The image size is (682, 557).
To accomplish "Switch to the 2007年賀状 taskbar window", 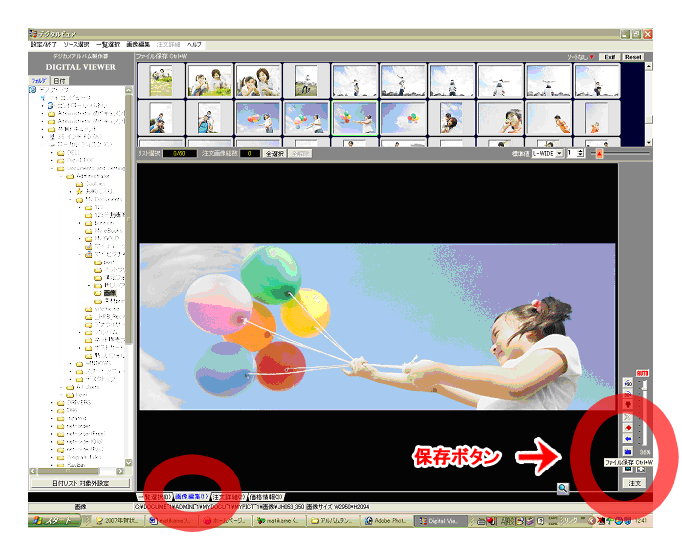I will coord(118,520).
